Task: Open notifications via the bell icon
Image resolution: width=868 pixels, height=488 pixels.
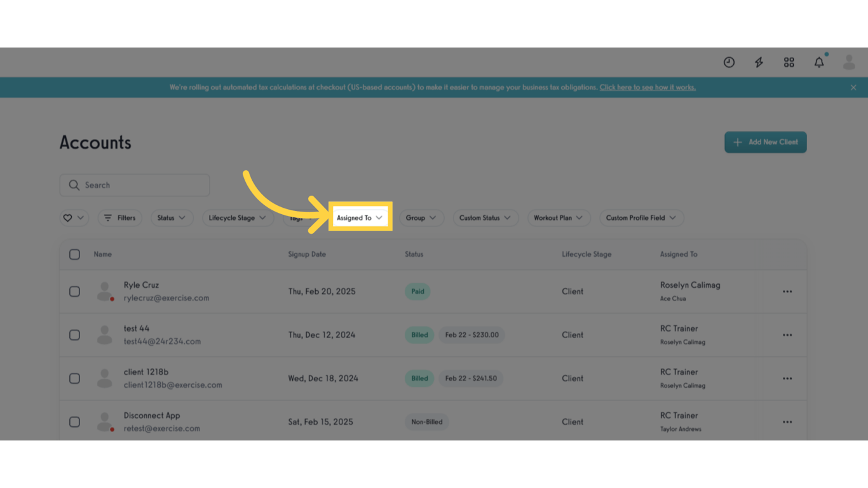Action: 818,62
